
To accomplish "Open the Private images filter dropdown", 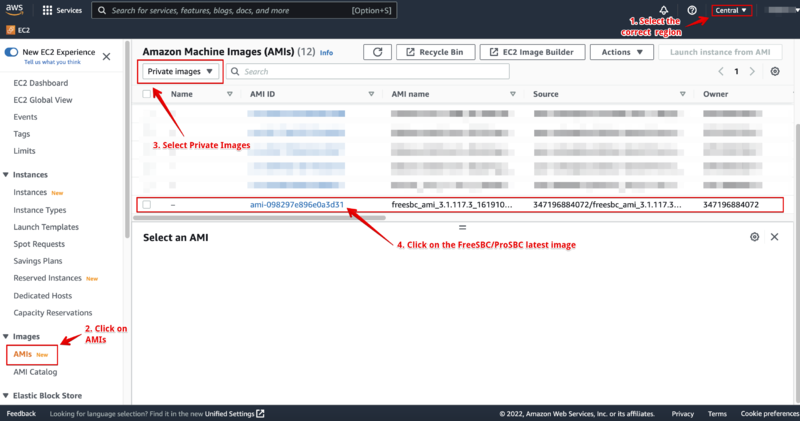I will 180,71.
